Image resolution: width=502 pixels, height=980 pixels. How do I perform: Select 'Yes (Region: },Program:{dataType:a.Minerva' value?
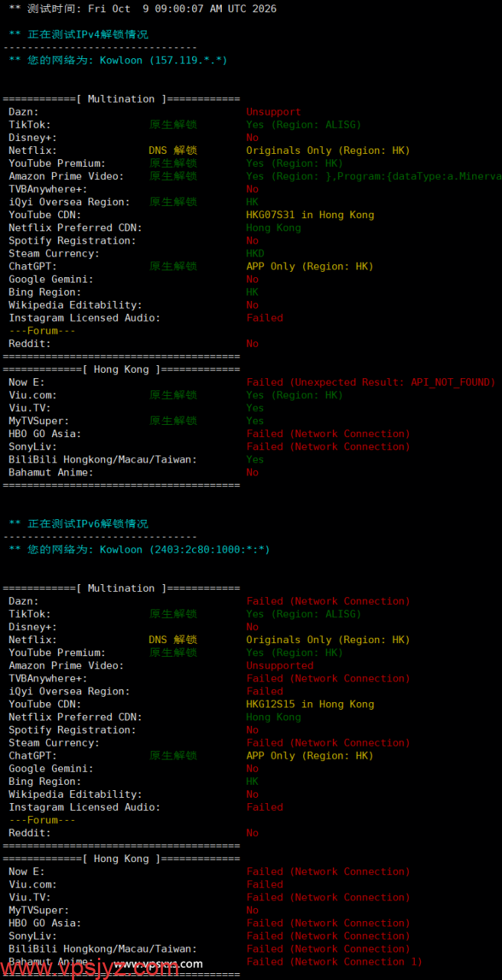coord(373,176)
